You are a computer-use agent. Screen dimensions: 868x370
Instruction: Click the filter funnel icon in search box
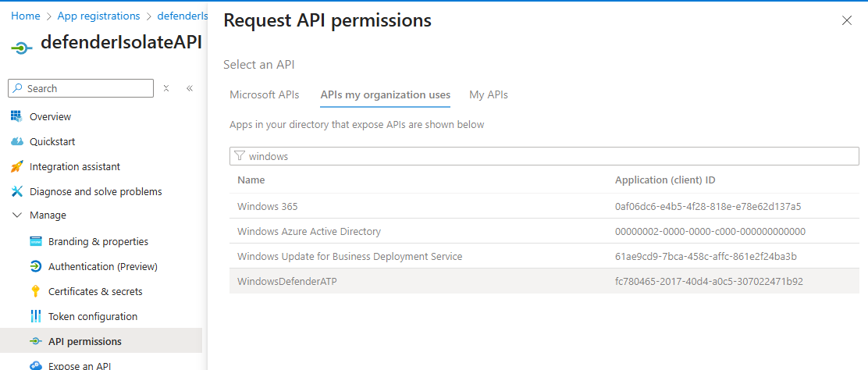coord(240,156)
